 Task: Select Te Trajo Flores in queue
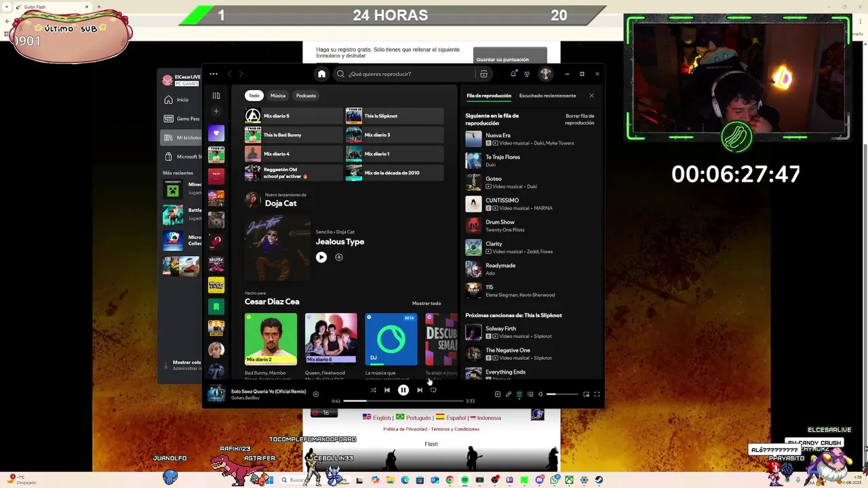pos(530,161)
